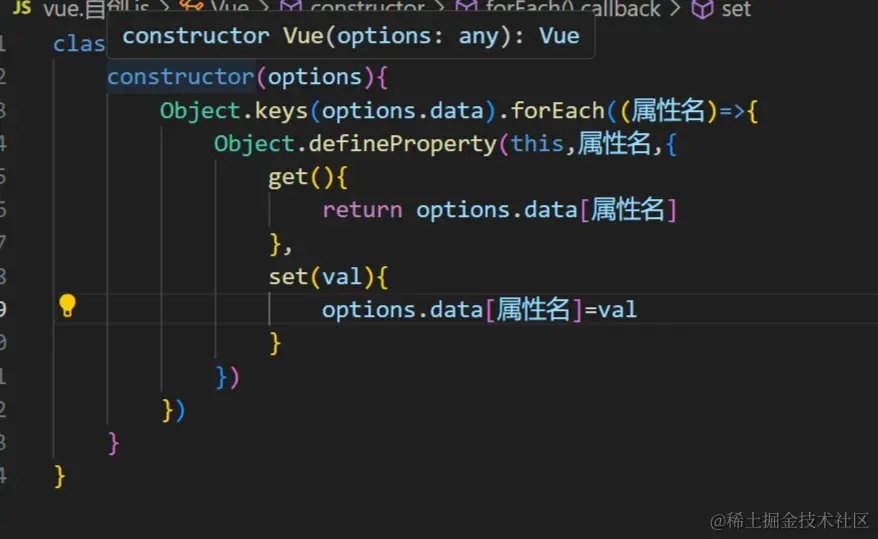Click '属性名' argument after 'this'

[614, 144]
